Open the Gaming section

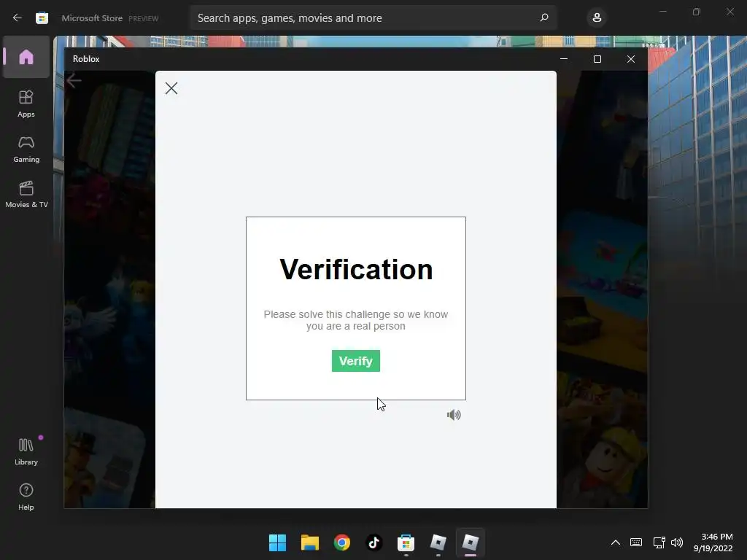(x=26, y=149)
